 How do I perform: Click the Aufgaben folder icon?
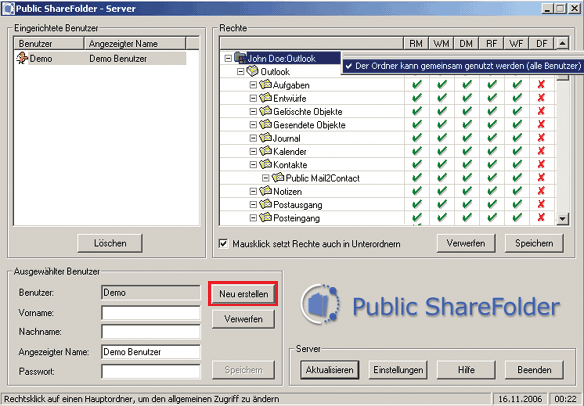point(266,85)
